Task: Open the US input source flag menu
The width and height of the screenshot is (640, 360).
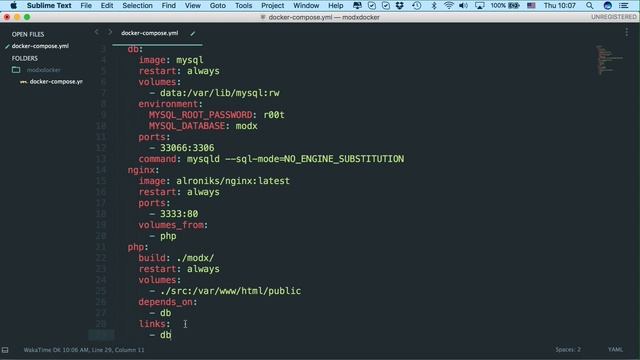Action: pyautogui.click(x=531, y=6)
